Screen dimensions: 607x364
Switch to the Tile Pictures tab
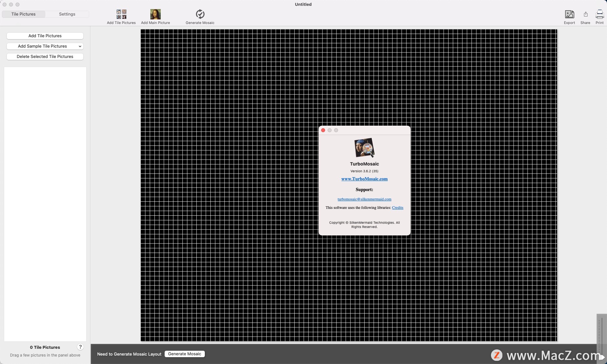pyautogui.click(x=24, y=14)
